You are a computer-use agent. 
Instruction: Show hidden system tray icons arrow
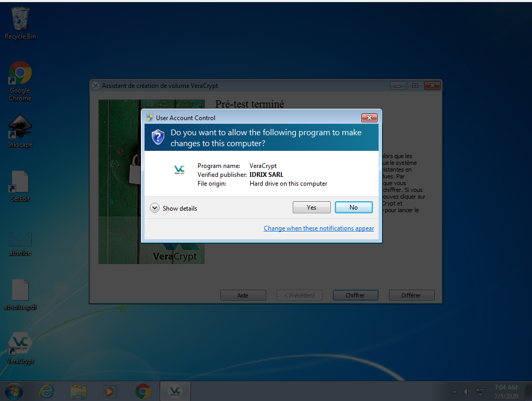(x=455, y=392)
